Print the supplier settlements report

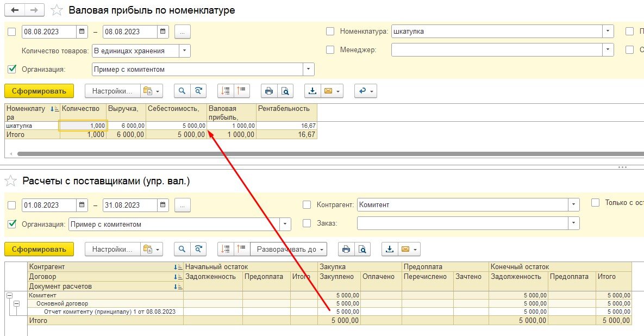click(346, 250)
